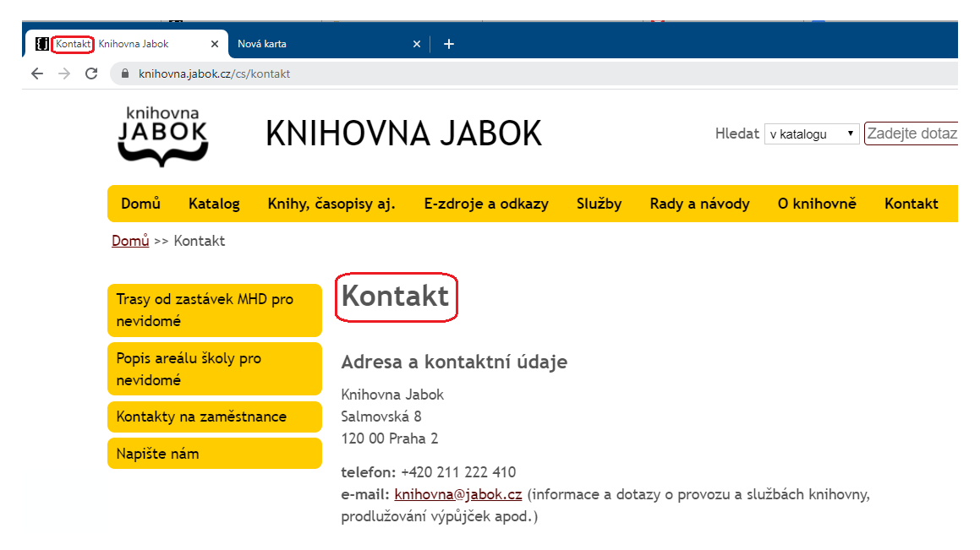This screenshot has height=550, width=980.
Task: Open a new tab with plus icon
Action: 449,44
